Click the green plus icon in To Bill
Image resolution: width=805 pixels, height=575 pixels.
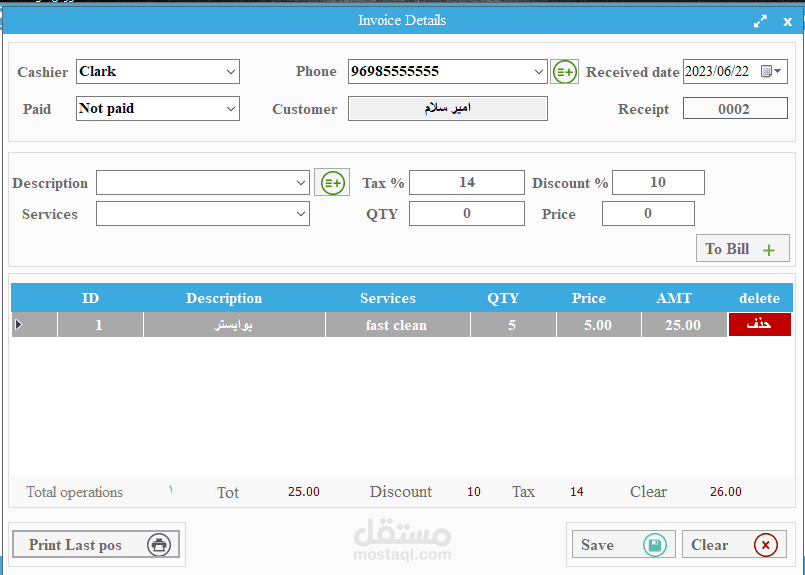(769, 250)
